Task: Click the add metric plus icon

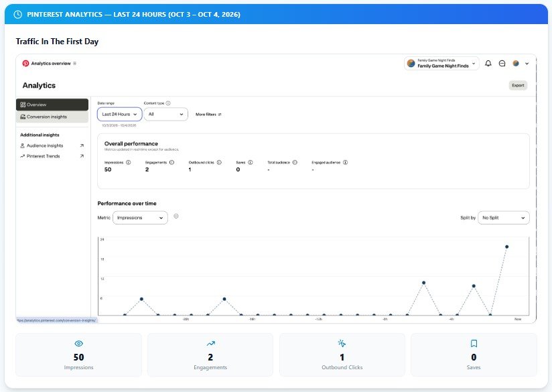Action: 176,216
